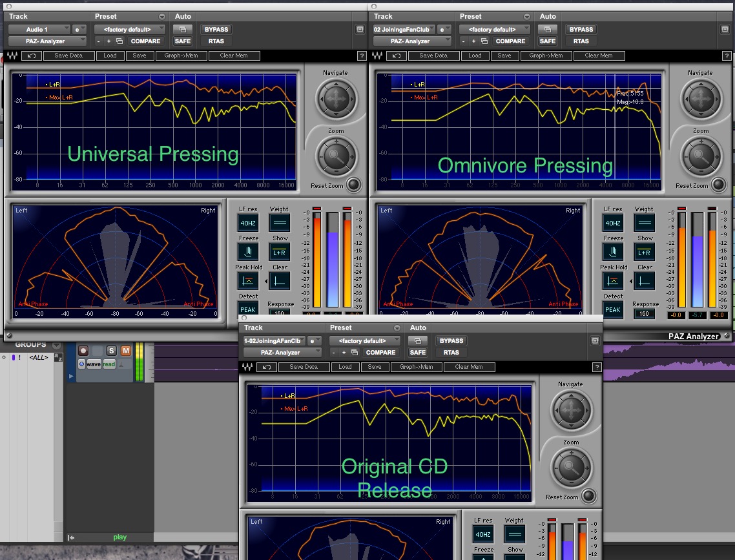
Task: Click 40HZ LF res button in Universal Pressing
Action: pos(248,223)
